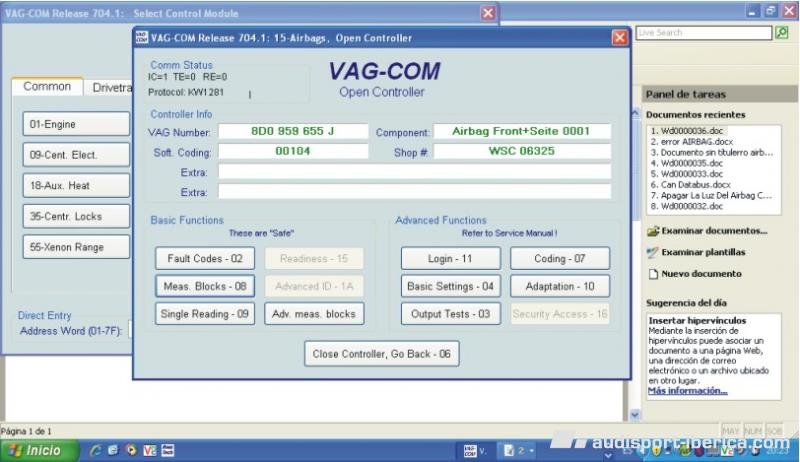
Task: Click the Internet Explorer quick launch icon
Action: point(95,450)
